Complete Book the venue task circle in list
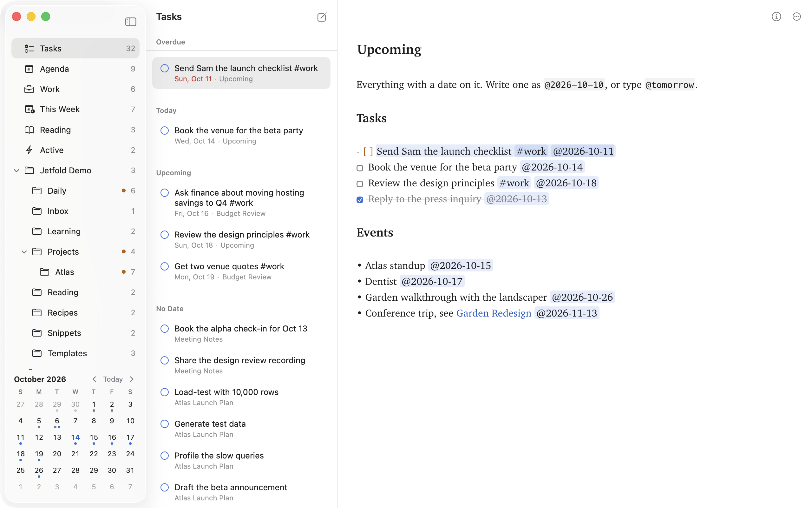812x508 pixels. coord(164,130)
